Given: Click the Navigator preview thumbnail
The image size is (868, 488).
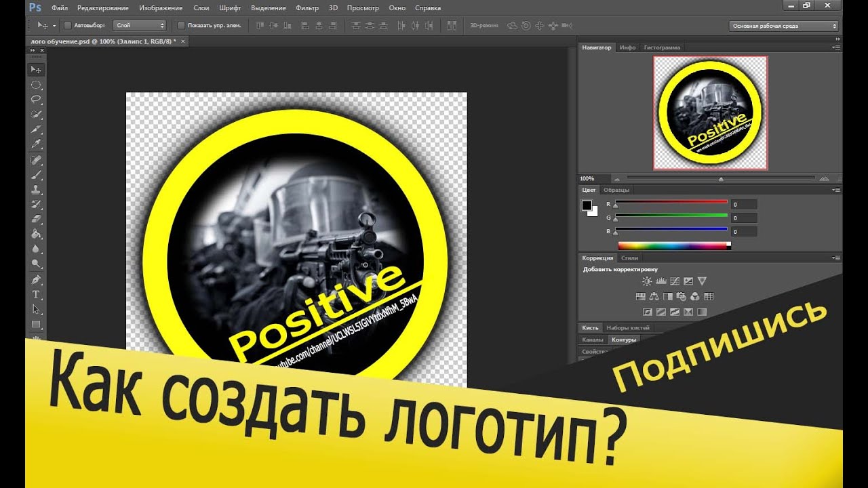Looking at the screenshot, I should (x=711, y=113).
